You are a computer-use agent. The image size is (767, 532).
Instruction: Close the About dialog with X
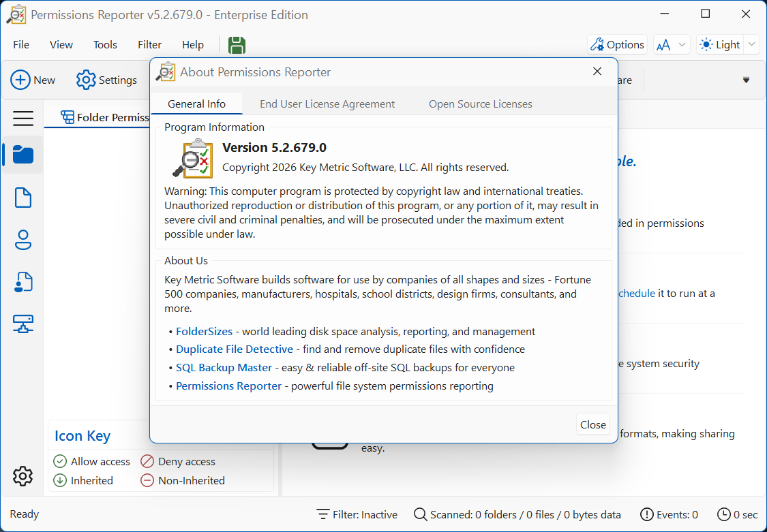597,72
